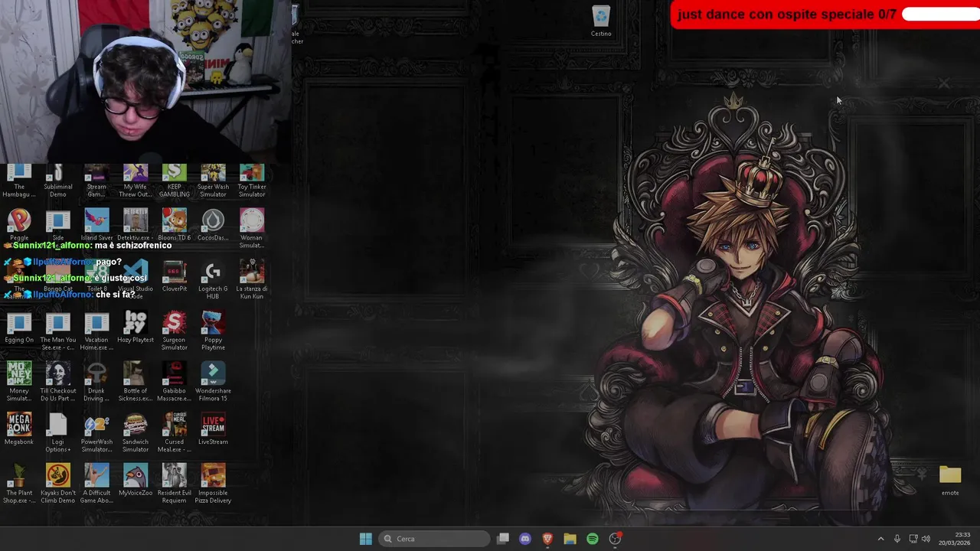The image size is (980, 551).
Task: Open the network tray icon
Action: tap(913, 539)
